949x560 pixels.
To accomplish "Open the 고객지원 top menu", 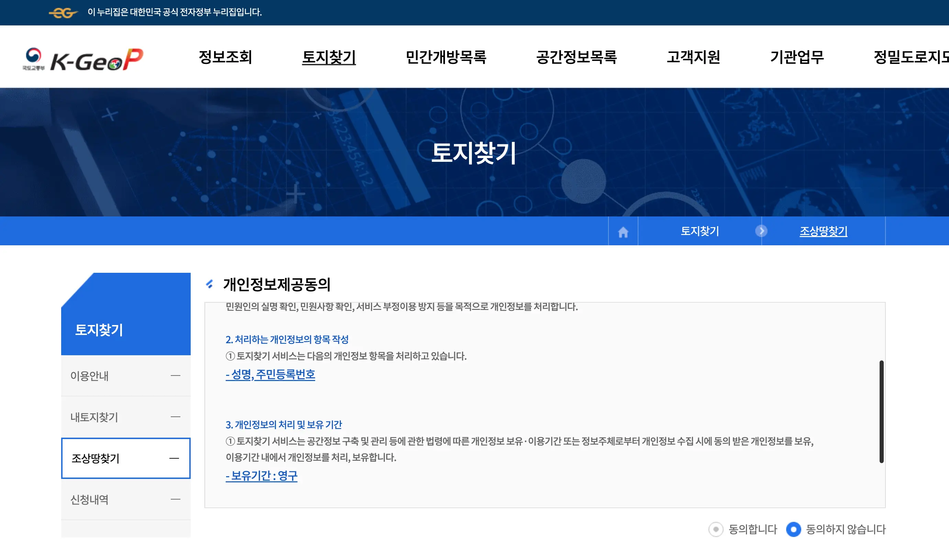I will [693, 57].
